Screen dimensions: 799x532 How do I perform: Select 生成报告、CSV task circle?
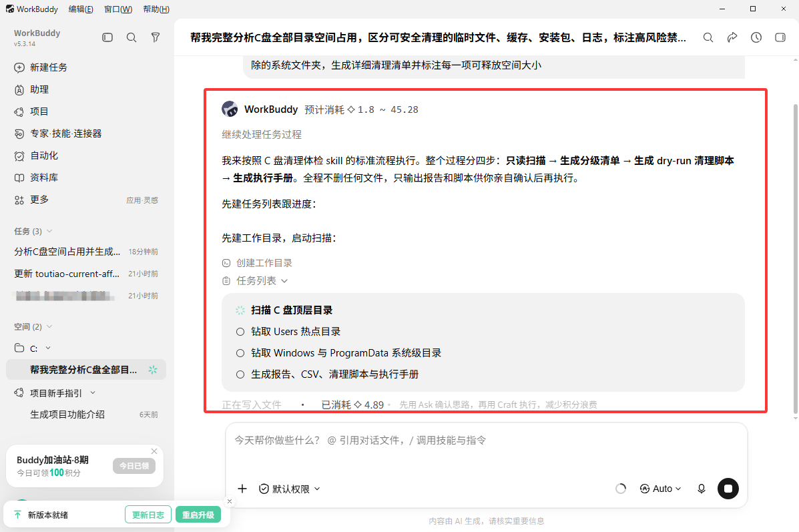point(240,374)
